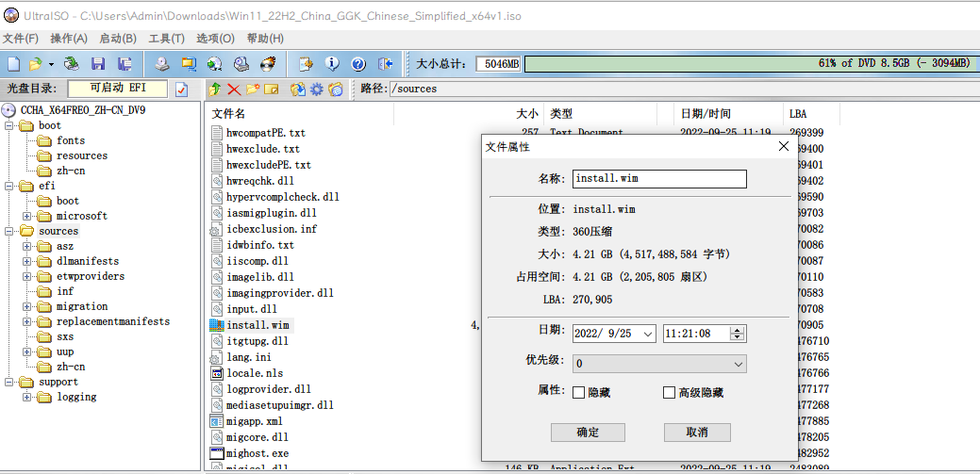Close the 文件属性 dialog
980x474 pixels.
(783, 147)
